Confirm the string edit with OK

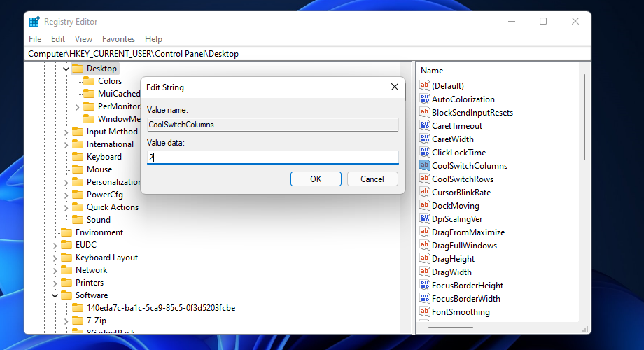click(316, 178)
